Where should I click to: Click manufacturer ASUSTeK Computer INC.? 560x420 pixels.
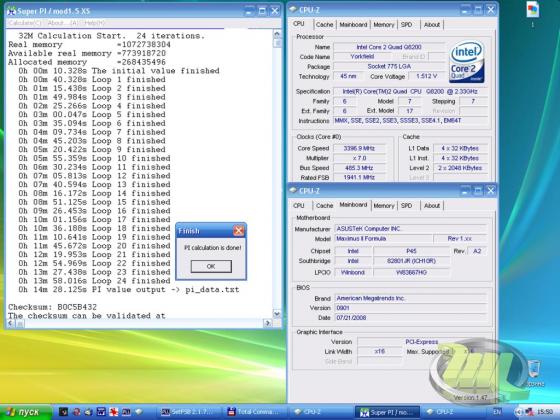(411, 229)
